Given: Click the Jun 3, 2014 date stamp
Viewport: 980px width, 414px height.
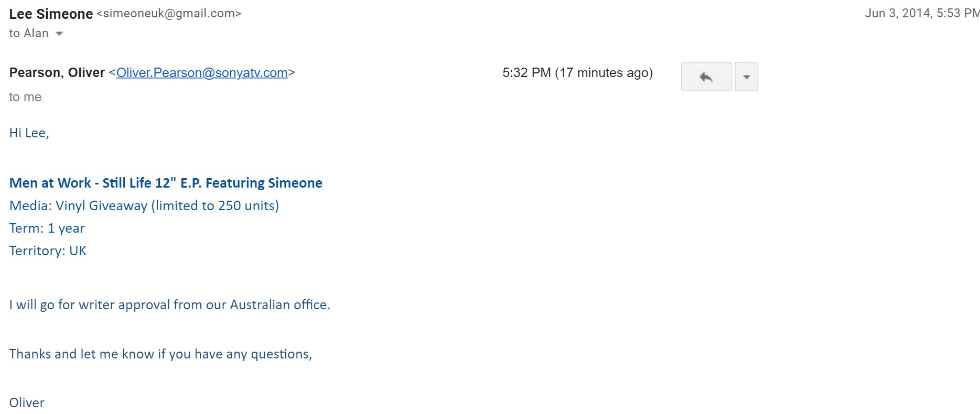Looking at the screenshot, I should [x=922, y=13].
